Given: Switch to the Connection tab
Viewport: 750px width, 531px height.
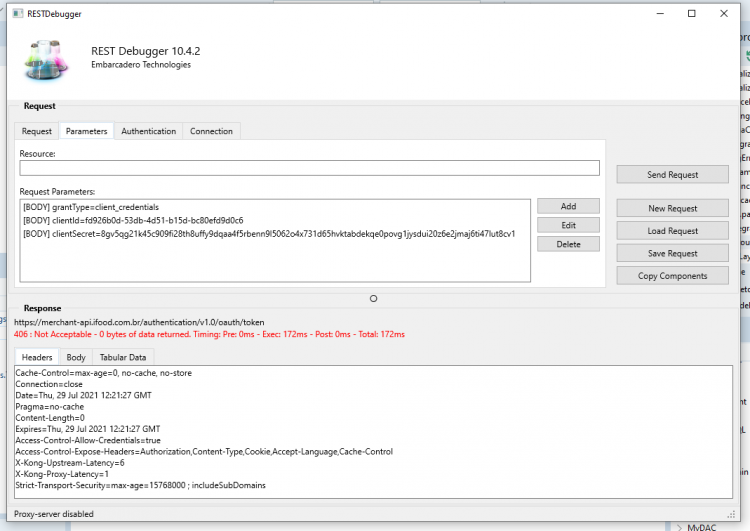Looking at the screenshot, I should (x=211, y=131).
